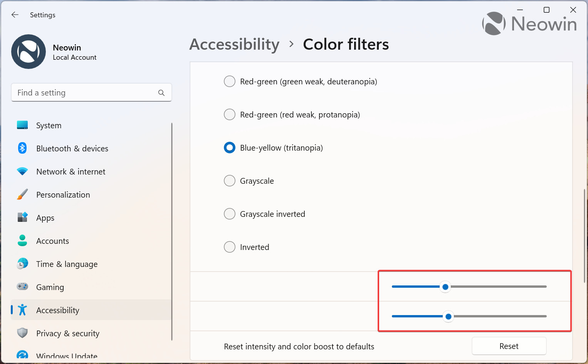The image size is (588, 364).
Task: Click the System sidebar icon
Action: click(22, 125)
